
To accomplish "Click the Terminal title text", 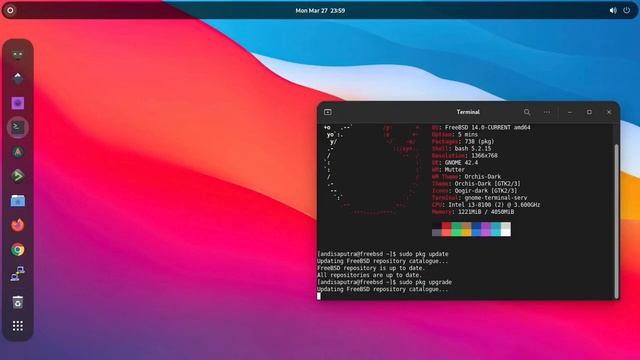I will tap(468, 112).
